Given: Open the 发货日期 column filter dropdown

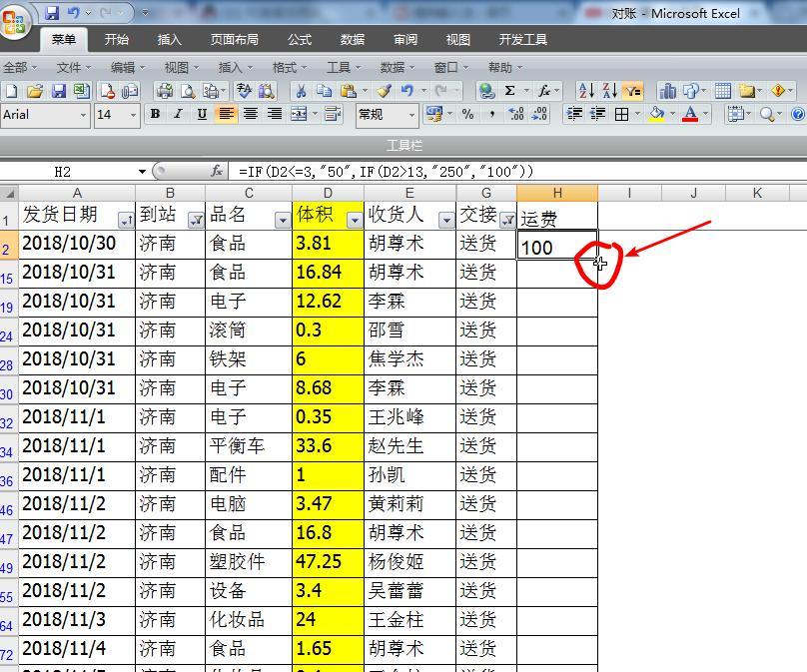Looking at the screenshot, I should click(126, 221).
